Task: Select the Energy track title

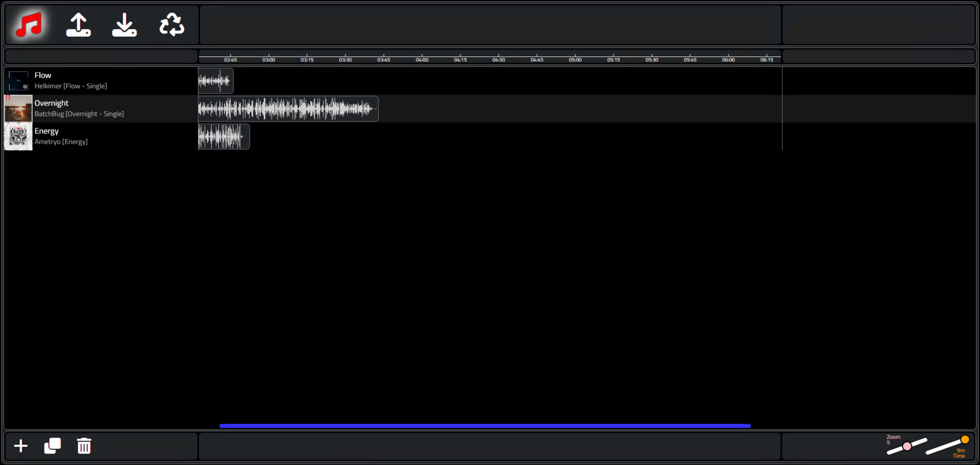Action: (x=46, y=131)
